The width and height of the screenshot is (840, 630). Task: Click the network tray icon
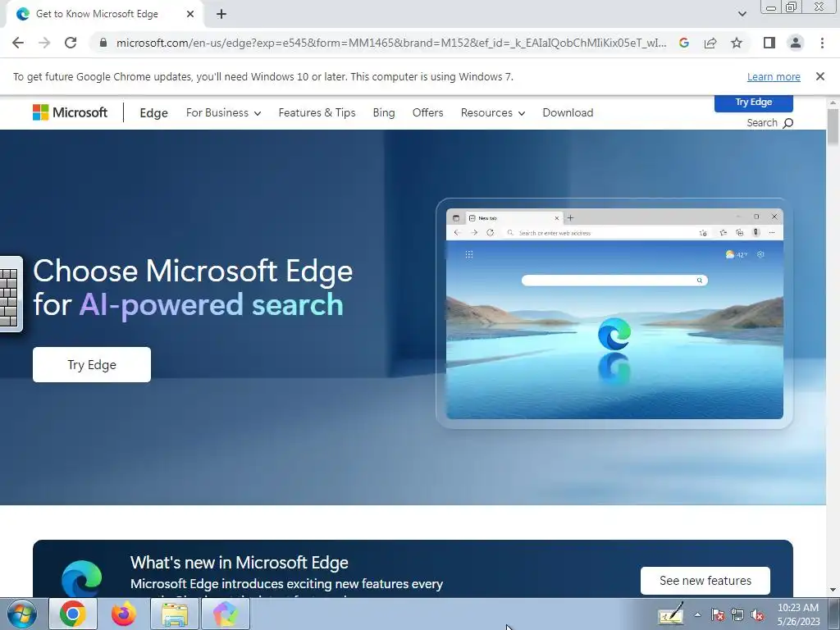737,614
